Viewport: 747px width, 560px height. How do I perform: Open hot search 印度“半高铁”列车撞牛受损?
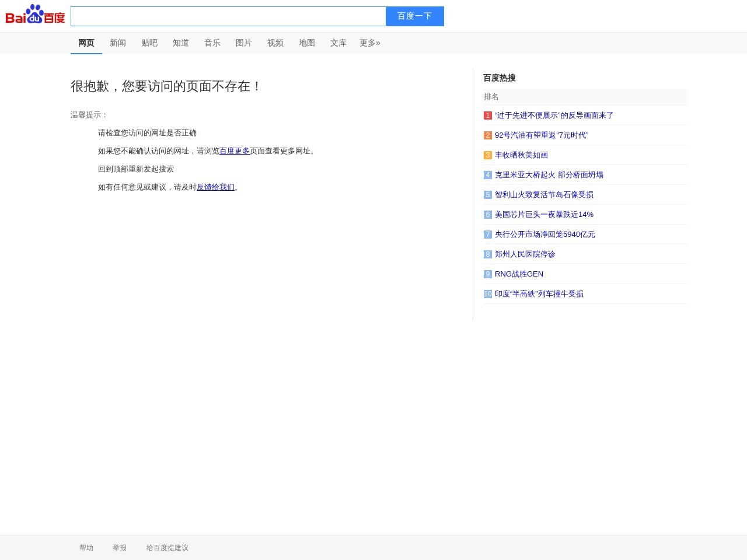click(539, 294)
